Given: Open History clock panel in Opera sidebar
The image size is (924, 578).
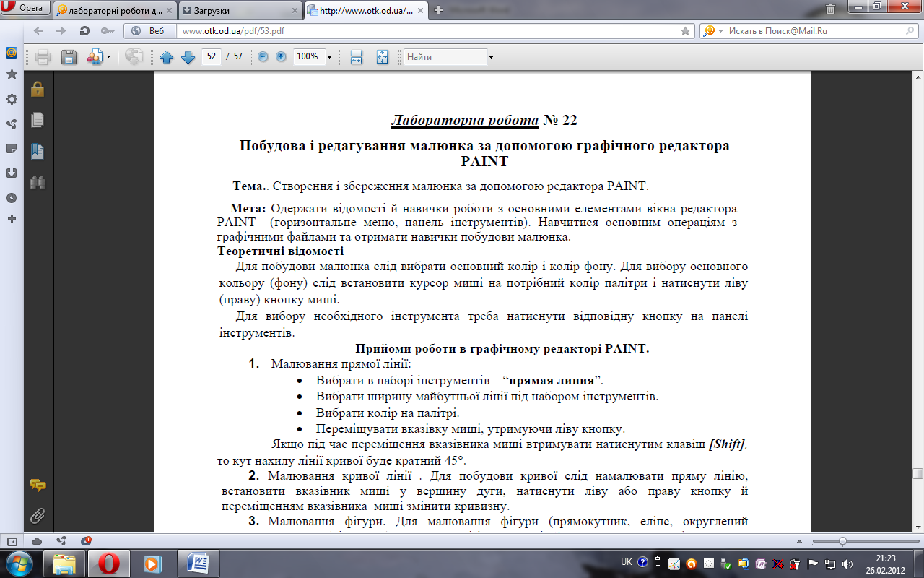Looking at the screenshot, I should tap(12, 197).
